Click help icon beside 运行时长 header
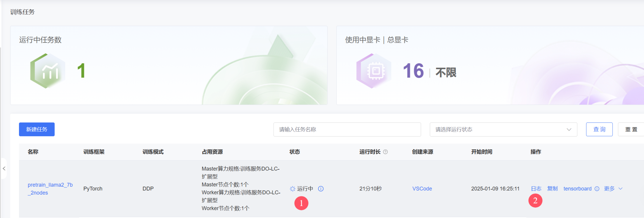Screen dimensions: 644x218 385,152
